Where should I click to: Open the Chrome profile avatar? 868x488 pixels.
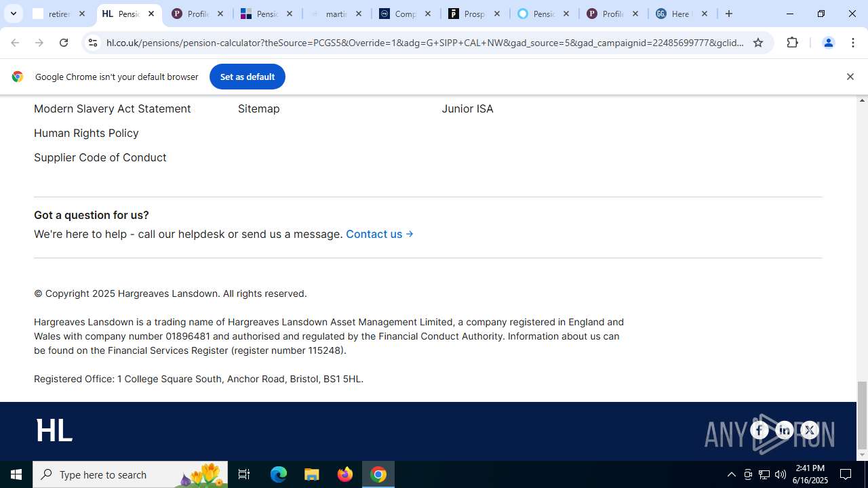828,43
